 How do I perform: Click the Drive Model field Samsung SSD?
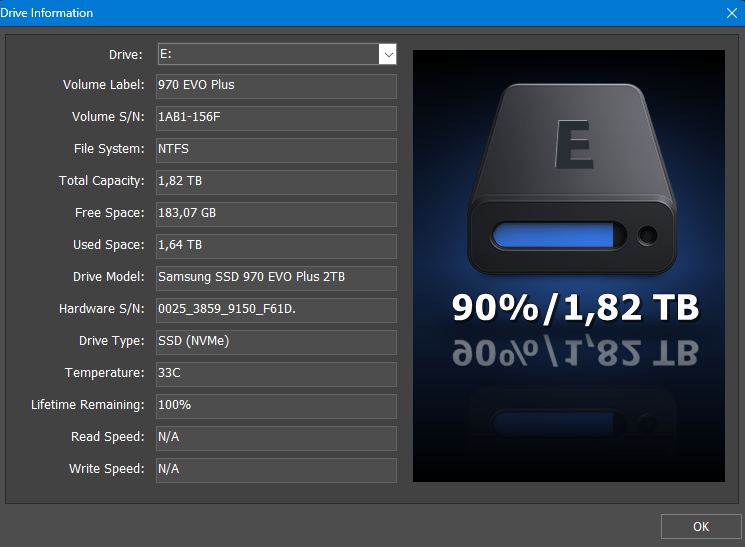[x=276, y=278]
